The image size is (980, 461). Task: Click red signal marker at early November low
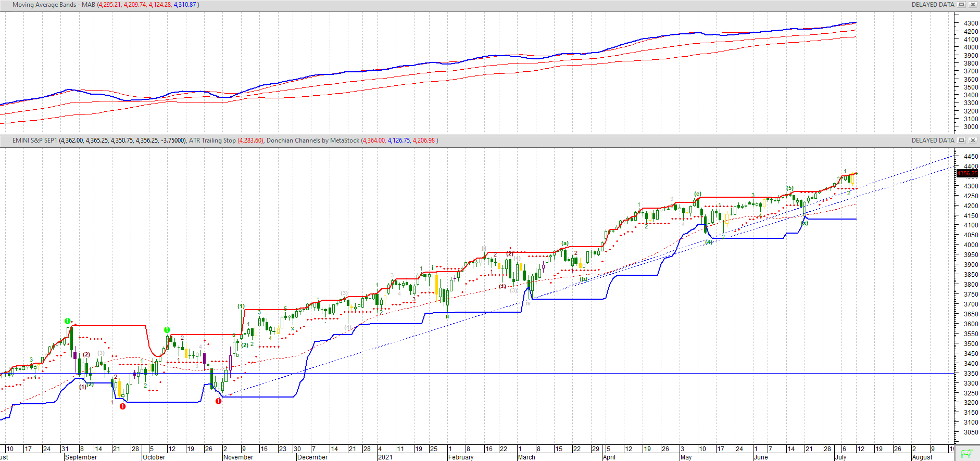pos(219,401)
